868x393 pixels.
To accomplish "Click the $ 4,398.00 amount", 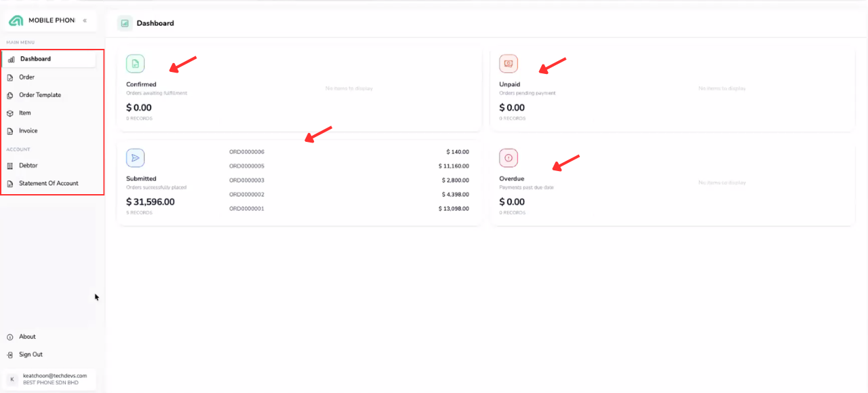I will click(455, 195).
